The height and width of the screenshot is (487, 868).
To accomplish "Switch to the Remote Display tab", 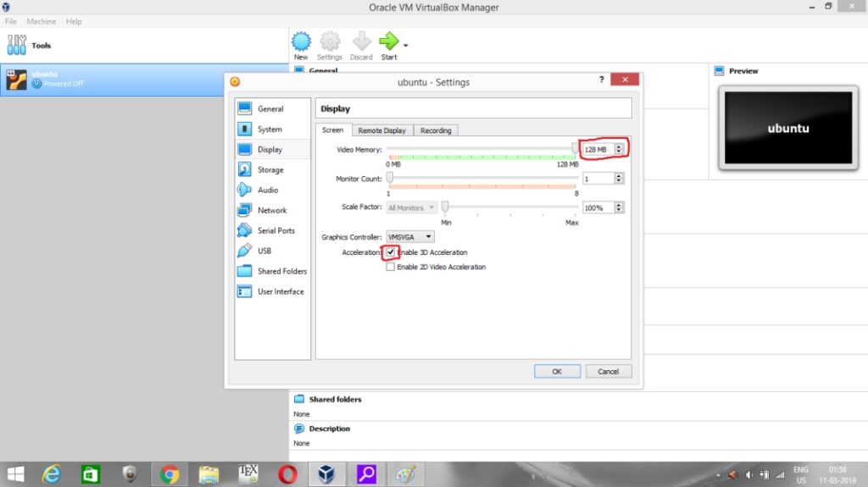I will point(382,130).
